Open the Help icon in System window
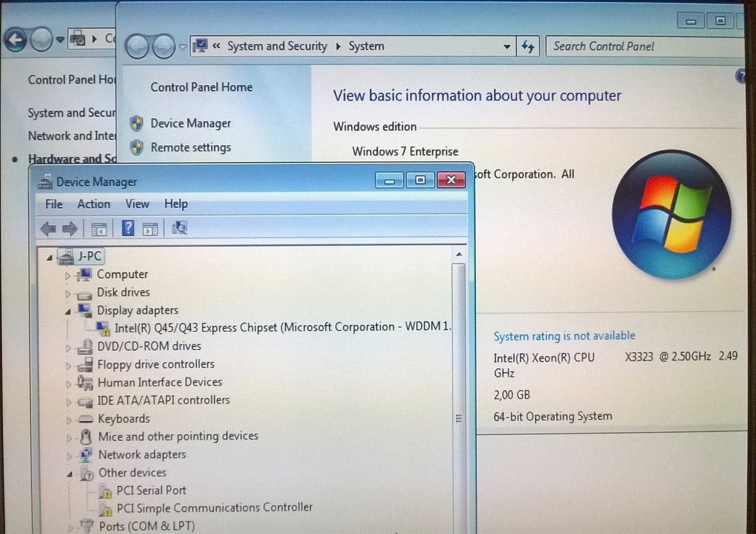Image resolution: width=756 pixels, height=534 pixels. tap(741, 76)
